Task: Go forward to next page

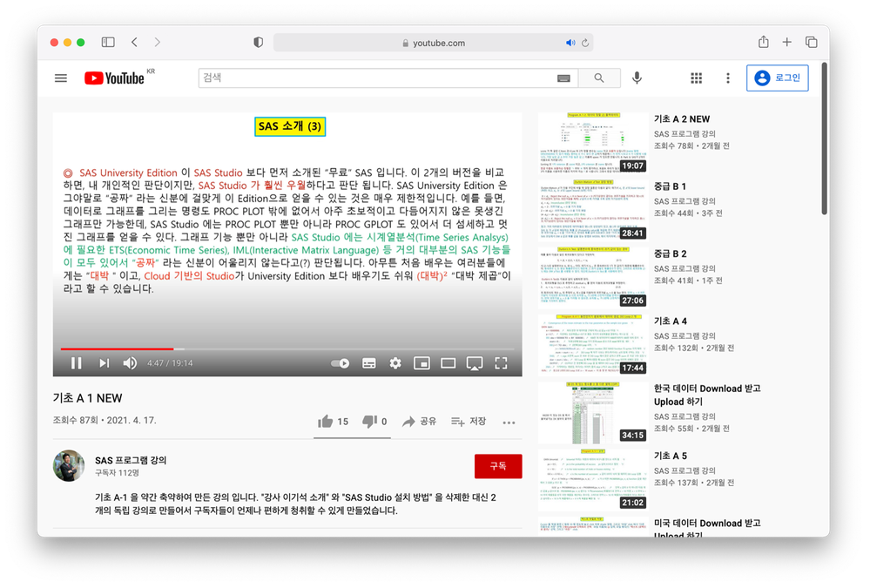Action: [x=158, y=42]
